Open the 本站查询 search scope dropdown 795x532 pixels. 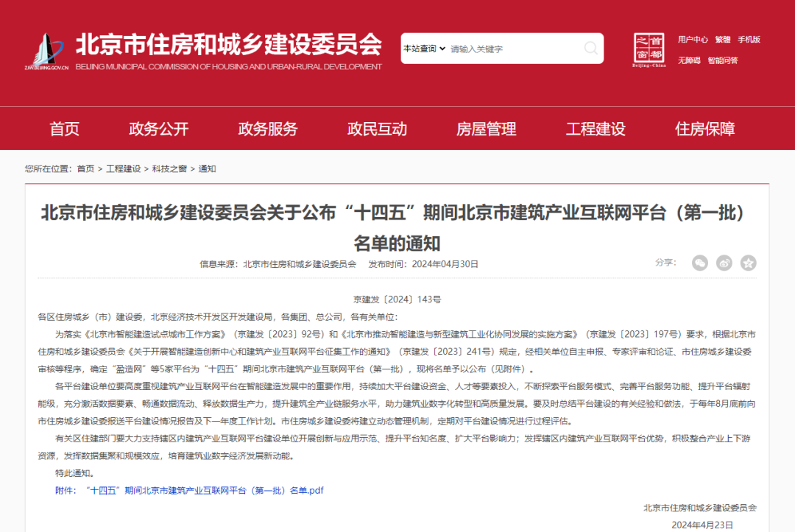[424, 49]
